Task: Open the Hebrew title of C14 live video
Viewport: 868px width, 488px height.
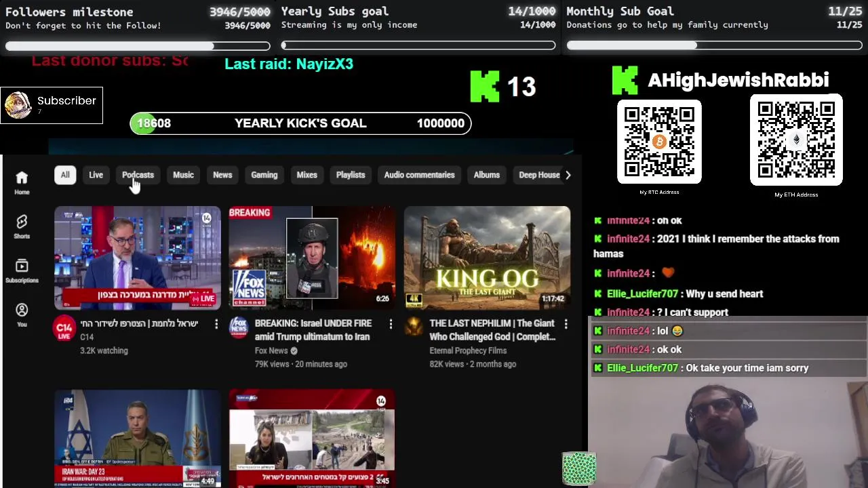Action: pos(139,324)
